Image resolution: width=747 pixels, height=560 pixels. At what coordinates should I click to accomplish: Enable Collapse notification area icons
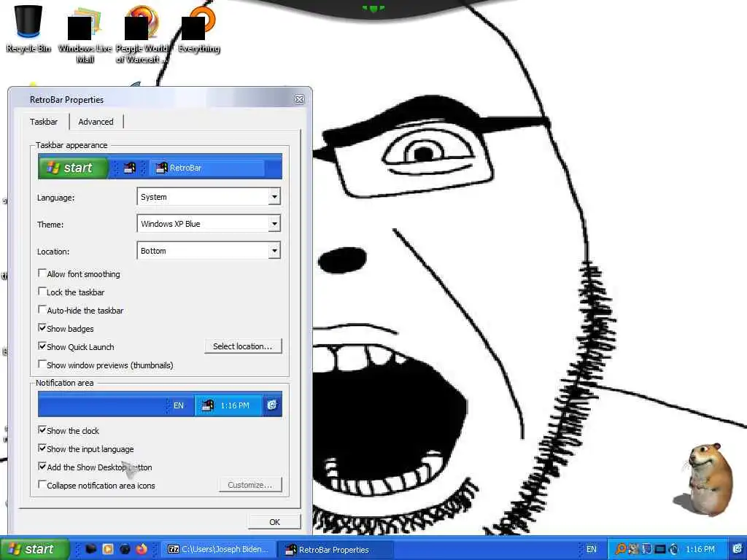point(42,485)
